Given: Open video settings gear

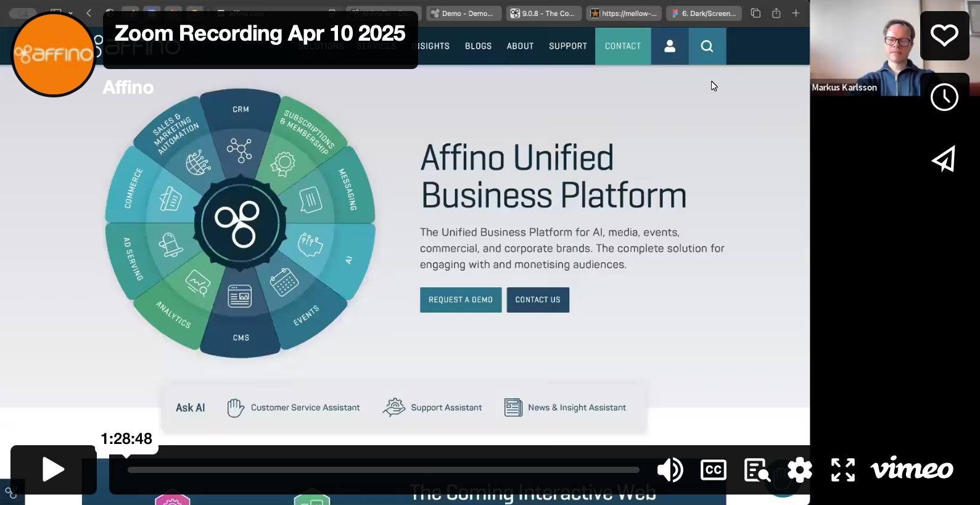Looking at the screenshot, I should pyautogui.click(x=800, y=470).
